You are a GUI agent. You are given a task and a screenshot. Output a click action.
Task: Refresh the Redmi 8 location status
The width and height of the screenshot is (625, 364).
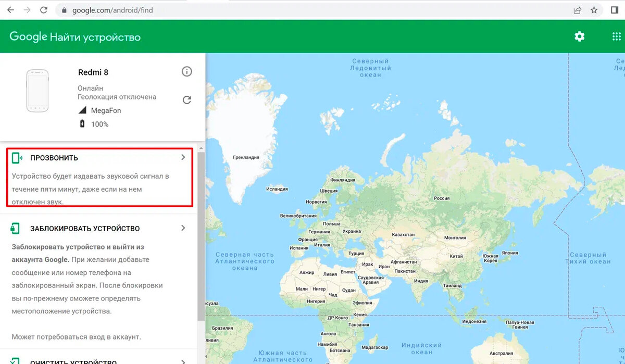(x=187, y=99)
